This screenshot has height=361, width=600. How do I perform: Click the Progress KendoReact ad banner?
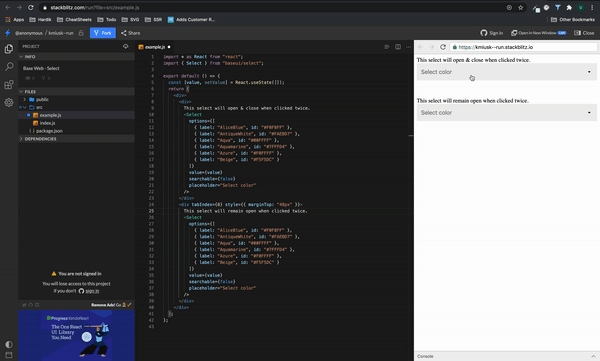pos(77,335)
